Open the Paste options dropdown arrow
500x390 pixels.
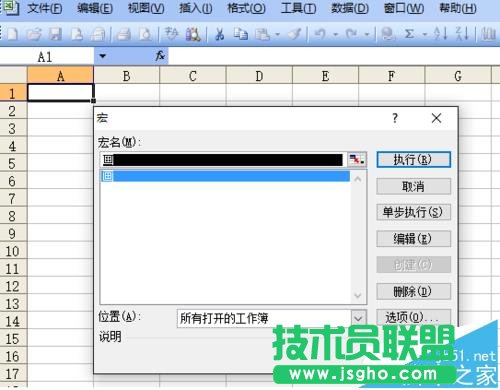tap(277, 34)
